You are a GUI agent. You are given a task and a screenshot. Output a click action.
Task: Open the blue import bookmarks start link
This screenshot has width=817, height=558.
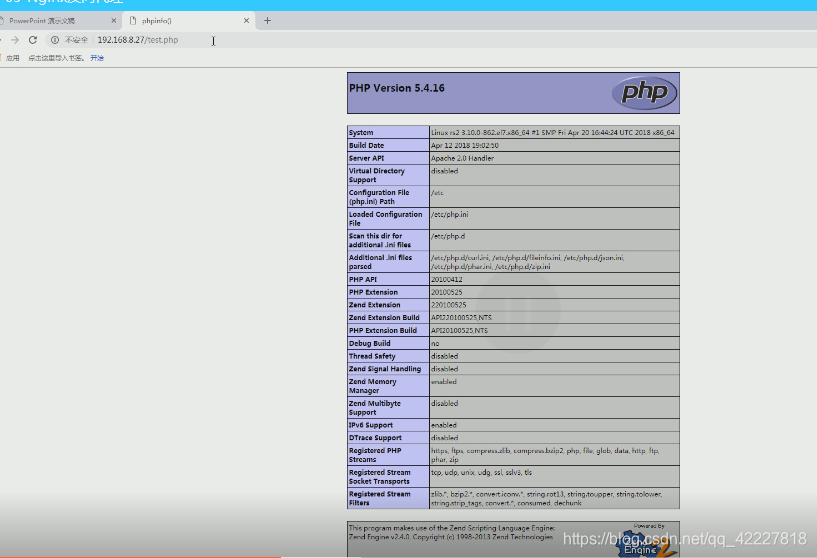97,58
